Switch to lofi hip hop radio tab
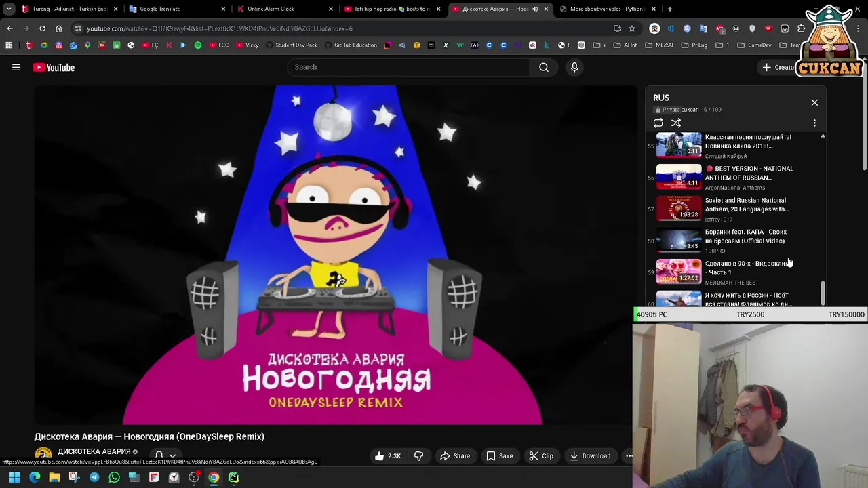The height and width of the screenshot is (488, 868). click(392, 9)
